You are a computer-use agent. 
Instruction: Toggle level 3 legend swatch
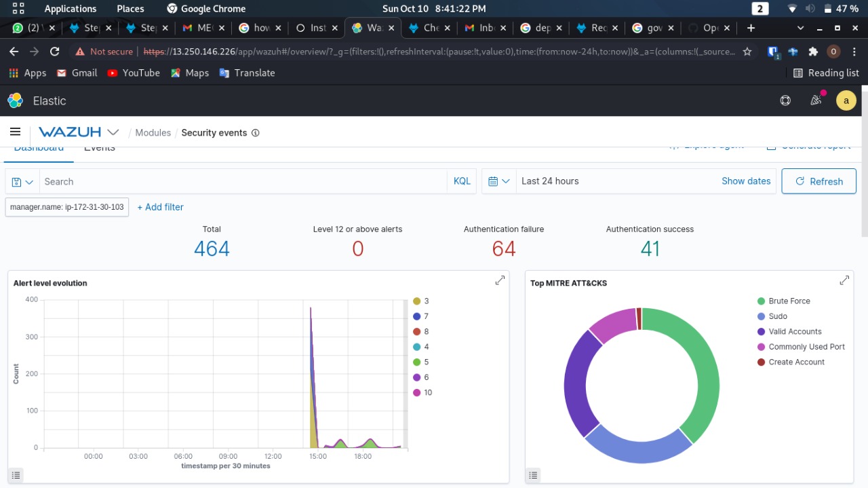pos(417,301)
